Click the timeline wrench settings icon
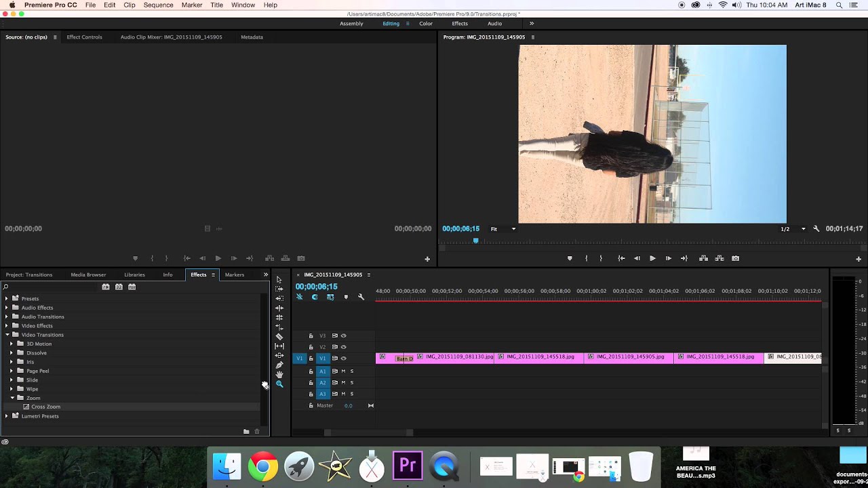868x488 pixels. 361,297
